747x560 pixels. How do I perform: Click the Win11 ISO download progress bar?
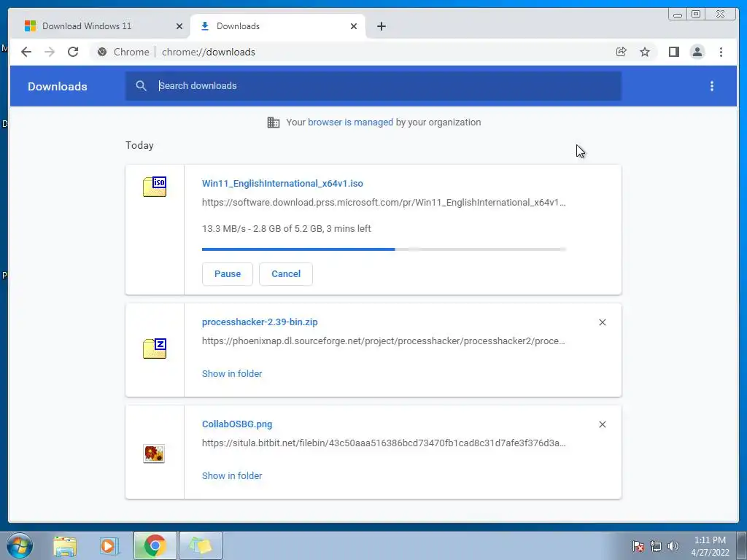click(x=384, y=249)
